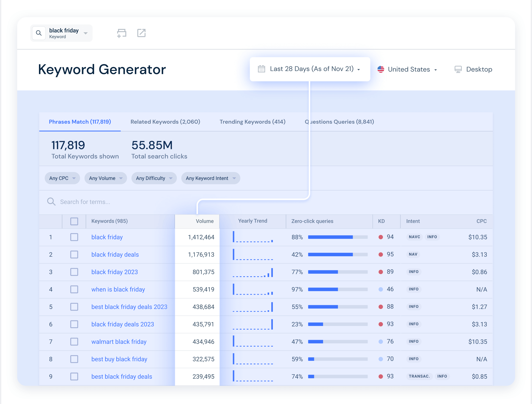Click the magnifier icon in Search for terms

(x=51, y=202)
